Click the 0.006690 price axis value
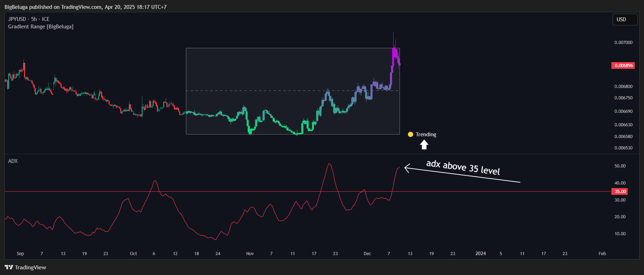 [623, 111]
